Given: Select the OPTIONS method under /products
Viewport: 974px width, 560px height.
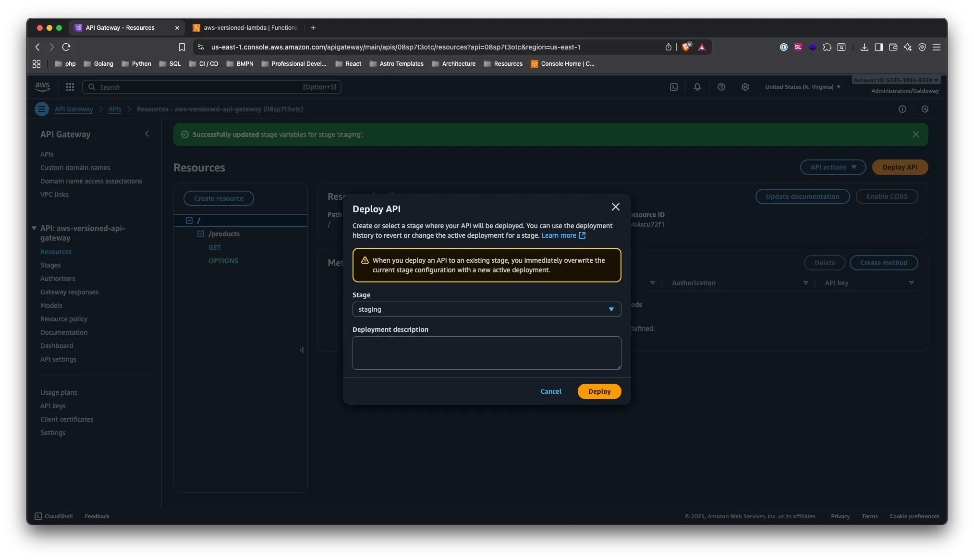Looking at the screenshot, I should [x=223, y=261].
